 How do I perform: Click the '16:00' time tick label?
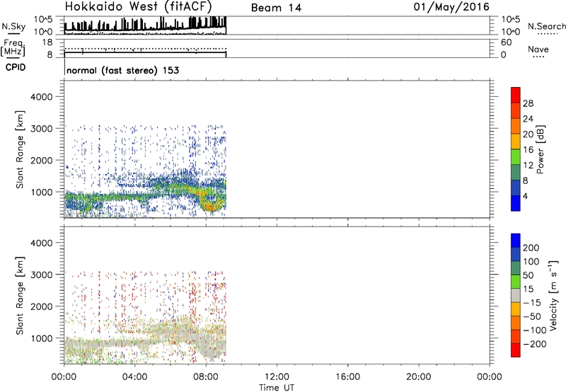(347, 377)
